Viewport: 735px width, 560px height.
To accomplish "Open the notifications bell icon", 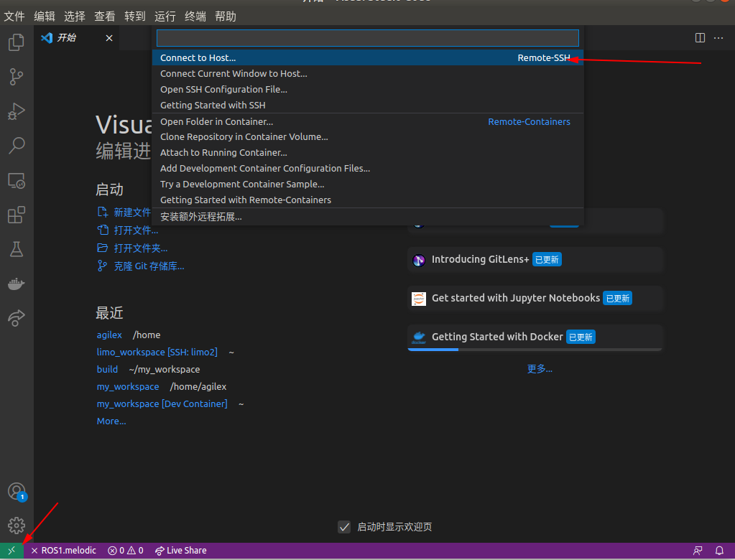I will click(721, 550).
